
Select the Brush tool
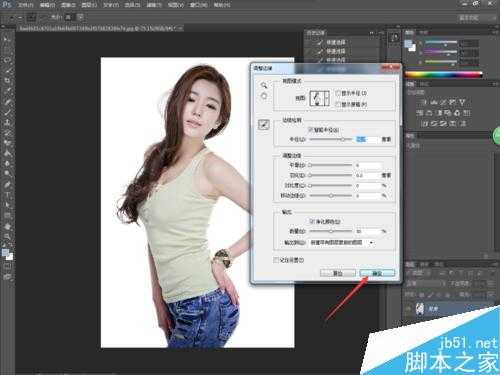tap(7, 112)
